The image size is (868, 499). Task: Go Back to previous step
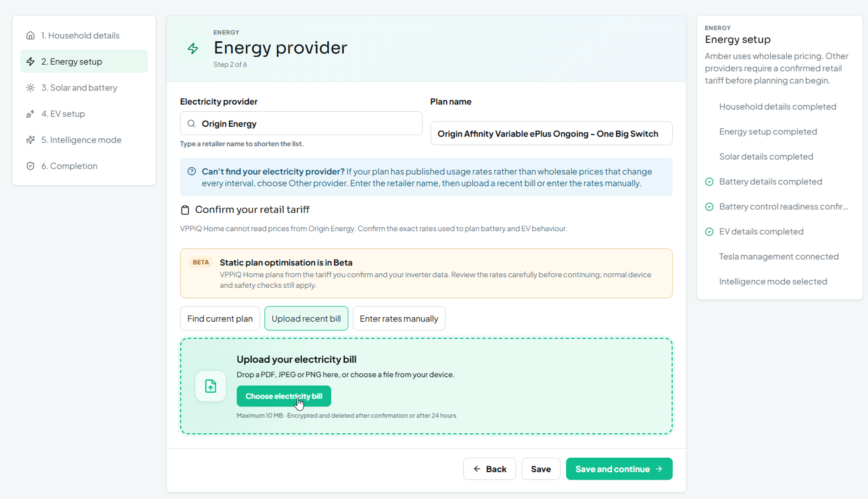[x=489, y=469]
